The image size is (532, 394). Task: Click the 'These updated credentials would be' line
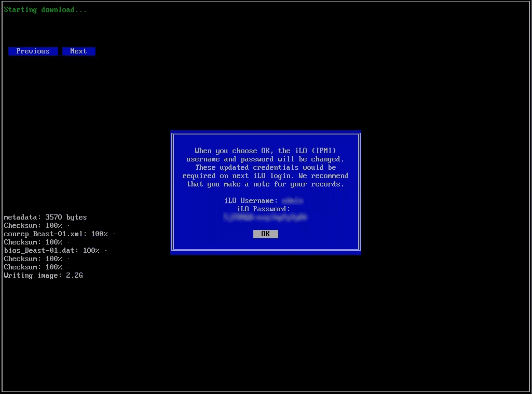265,167
